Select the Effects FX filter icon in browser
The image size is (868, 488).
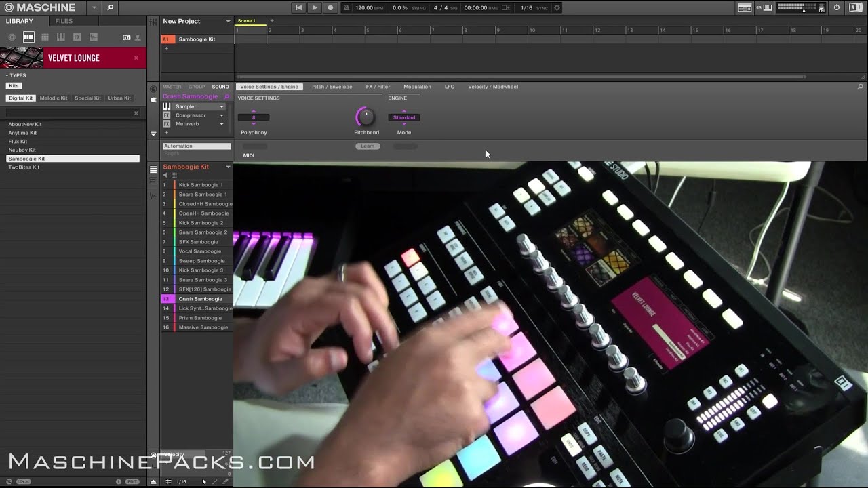click(x=77, y=37)
